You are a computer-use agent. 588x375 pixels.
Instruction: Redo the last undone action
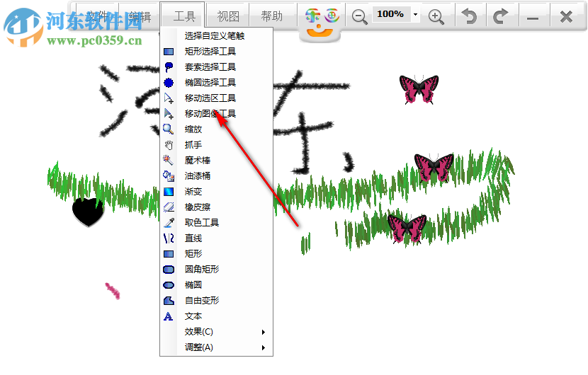[501, 16]
